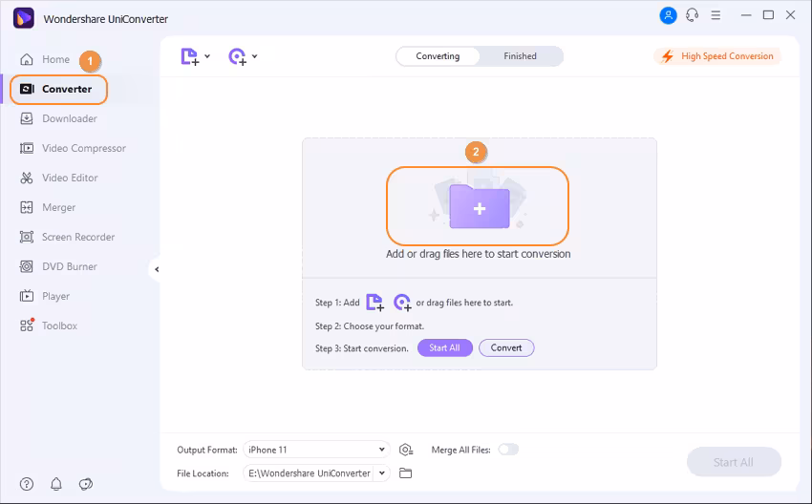Minimize the UniConverter window
The image size is (812, 504).
(x=746, y=15)
